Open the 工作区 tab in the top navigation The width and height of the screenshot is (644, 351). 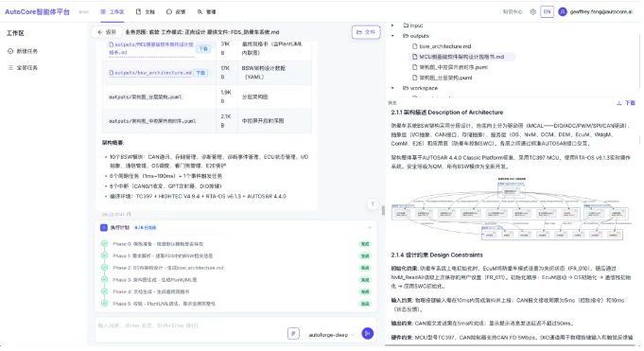pyautogui.click(x=113, y=12)
